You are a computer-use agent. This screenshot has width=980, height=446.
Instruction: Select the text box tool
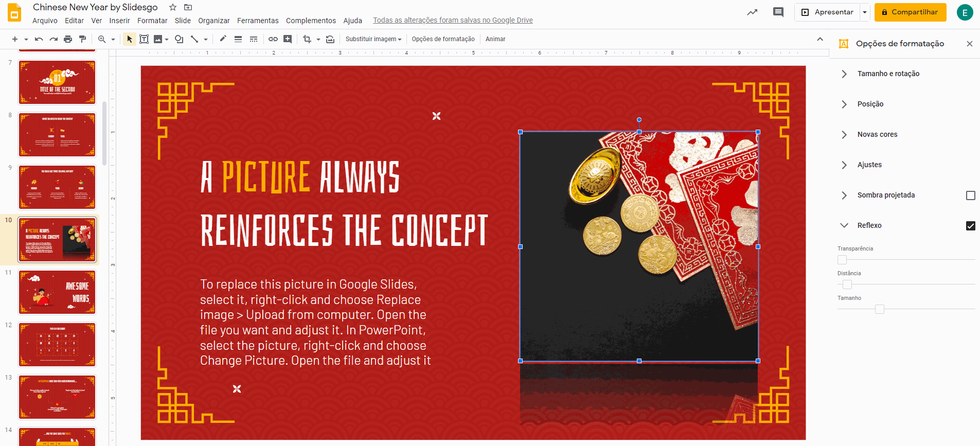pyautogui.click(x=144, y=39)
